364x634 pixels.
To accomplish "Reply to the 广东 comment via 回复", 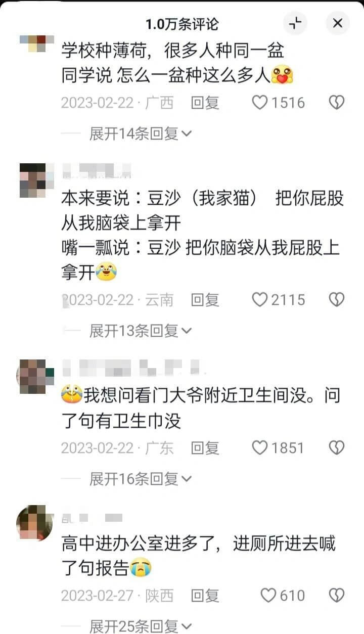I will click(205, 447).
